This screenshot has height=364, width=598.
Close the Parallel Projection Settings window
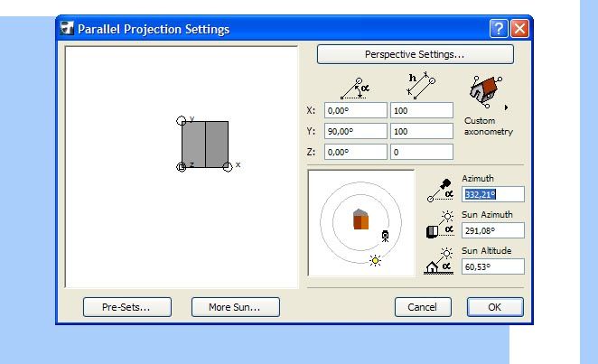pyautogui.click(x=519, y=29)
